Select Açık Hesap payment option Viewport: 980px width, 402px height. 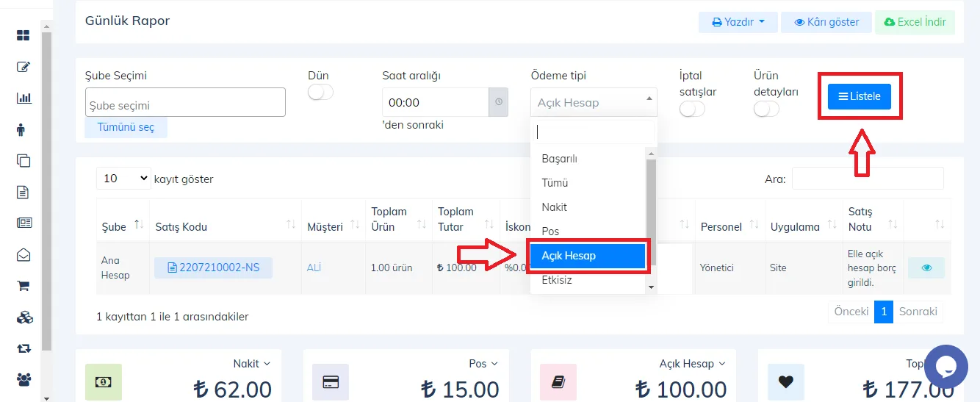(x=588, y=256)
